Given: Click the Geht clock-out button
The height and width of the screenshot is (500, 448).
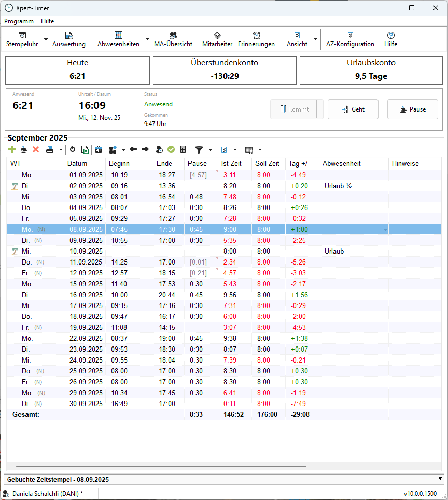Looking at the screenshot, I should tap(353, 109).
